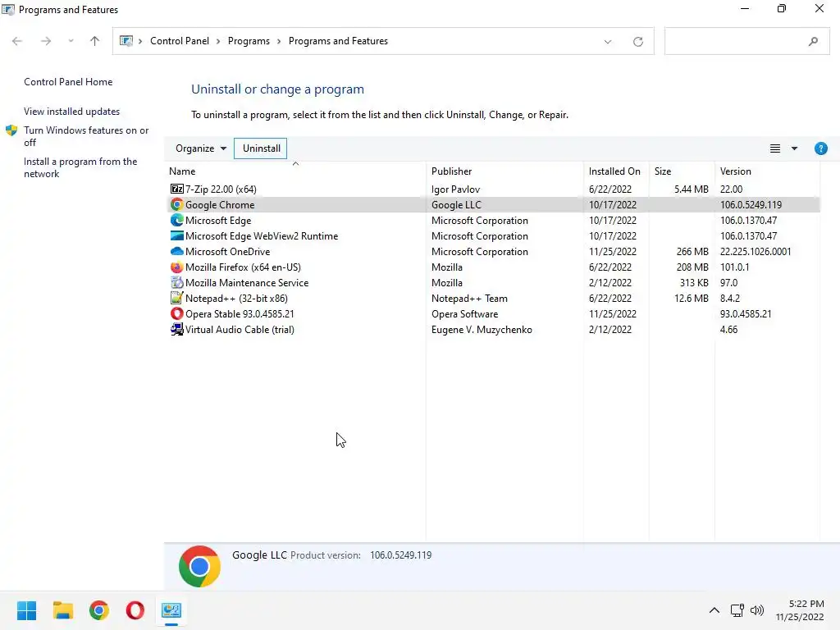840x630 pixels.
Task: Open the recent locations dropdown arrow
Action: click(71, 41)
